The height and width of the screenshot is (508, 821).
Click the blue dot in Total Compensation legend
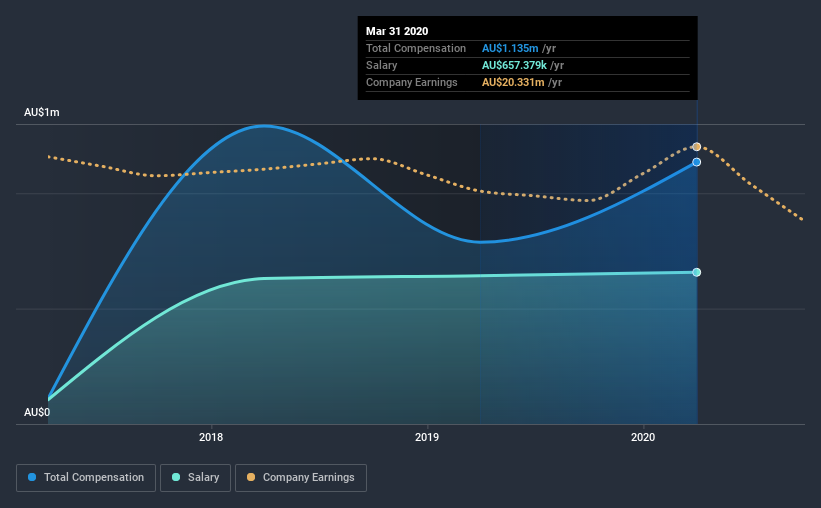[x=32, y=477]
